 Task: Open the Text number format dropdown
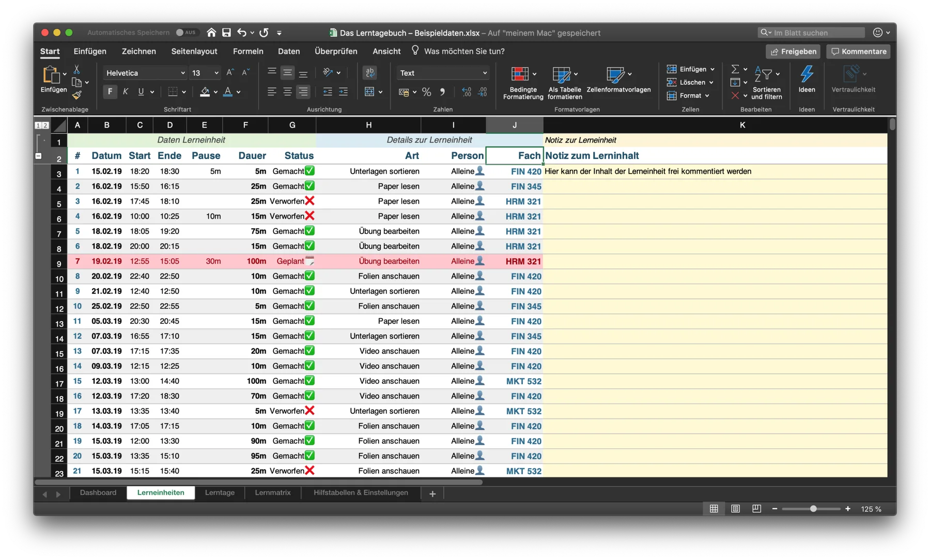pos(485,73)
